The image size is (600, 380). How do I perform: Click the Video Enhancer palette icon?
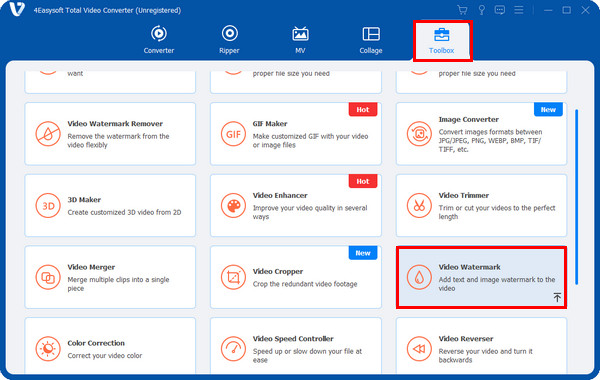(233, 205)
